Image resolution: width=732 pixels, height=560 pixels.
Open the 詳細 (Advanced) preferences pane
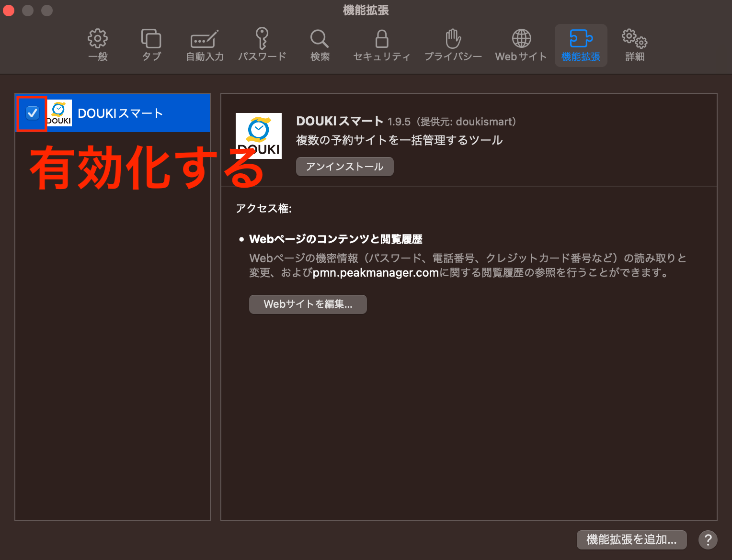pos(635,45)
